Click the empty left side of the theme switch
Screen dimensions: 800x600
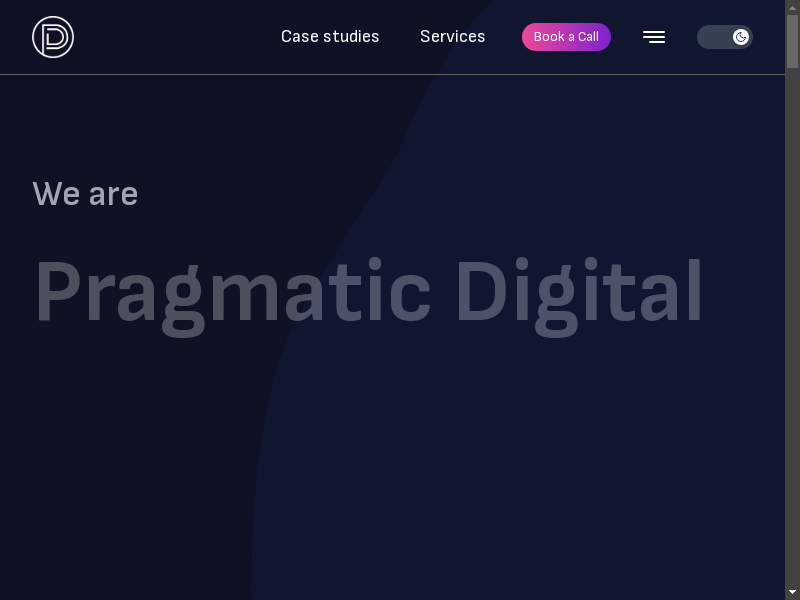712,37
